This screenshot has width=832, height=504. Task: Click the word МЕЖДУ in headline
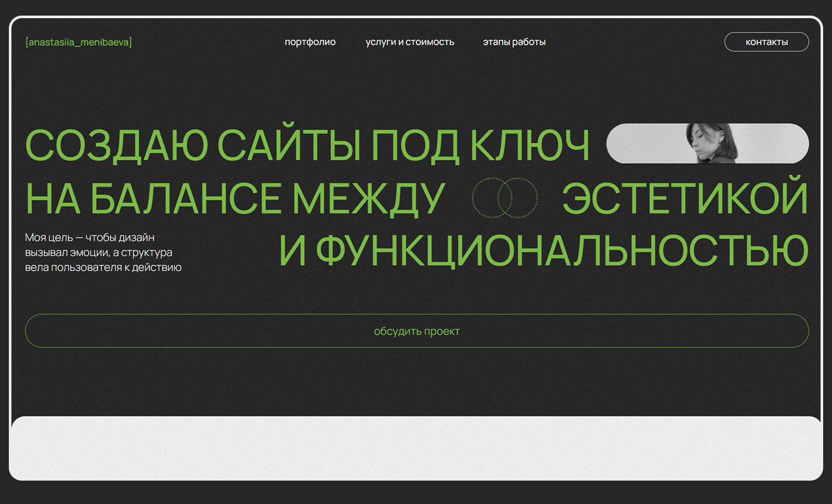tap(368, 199)
